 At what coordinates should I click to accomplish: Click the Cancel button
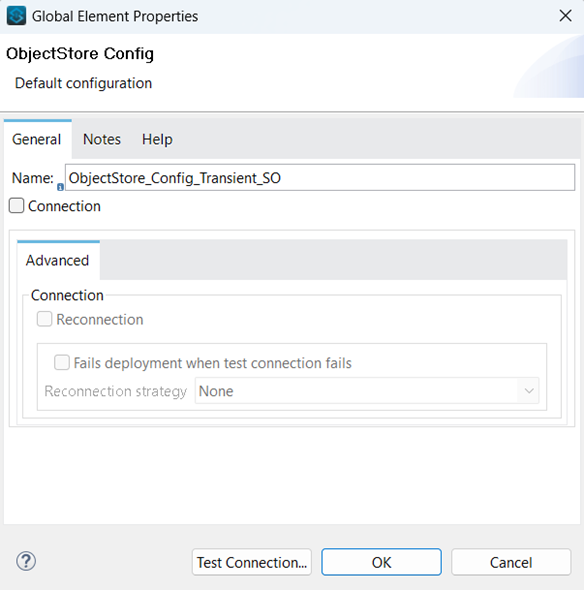tap(511, 562)
